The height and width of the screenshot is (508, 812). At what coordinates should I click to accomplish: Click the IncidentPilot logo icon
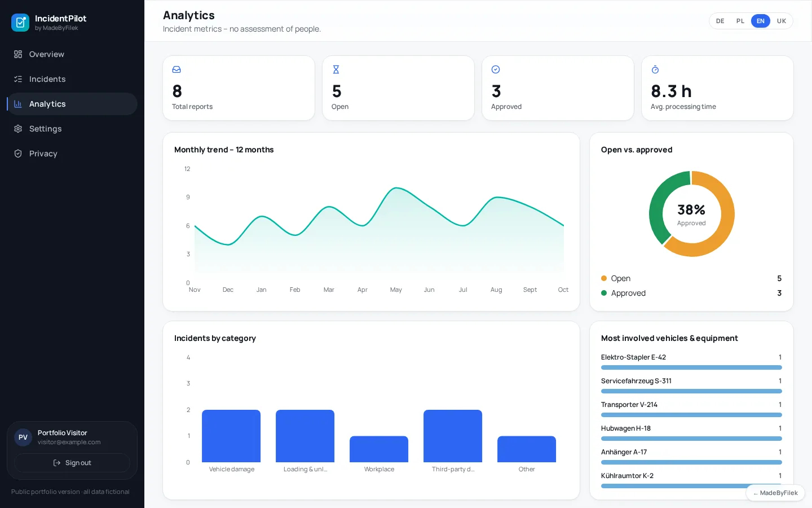point(20,23)
